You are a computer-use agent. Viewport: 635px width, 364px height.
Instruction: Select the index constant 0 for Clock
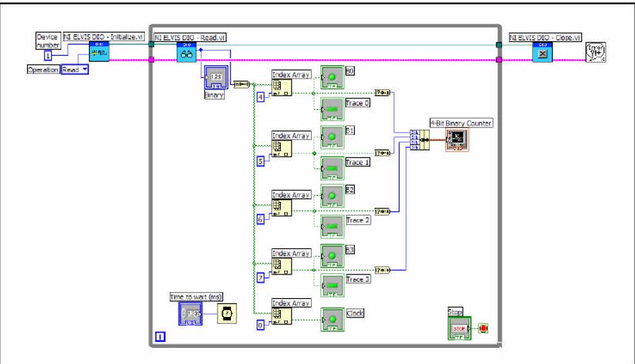coord(261,325)
